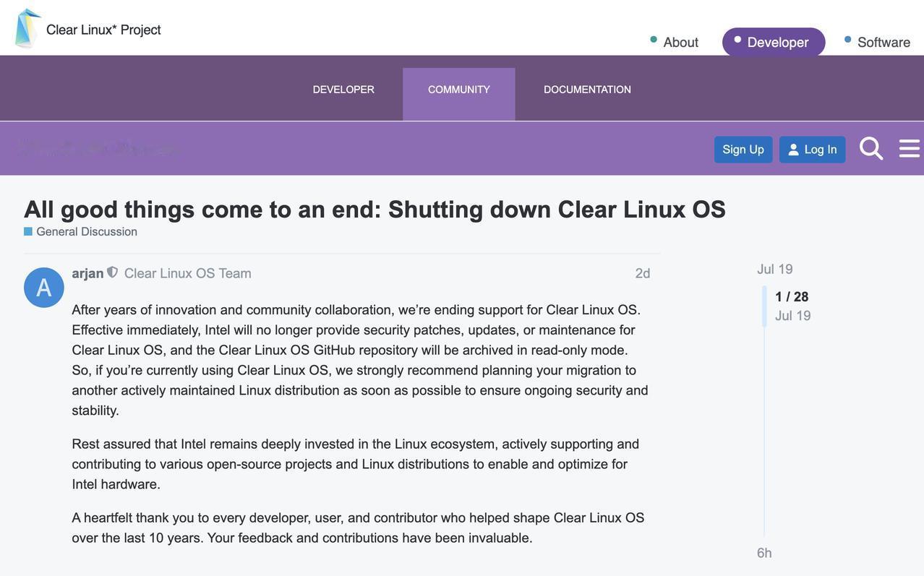Viewport: 924px width, 576px height.
Task: Jump to the Jul 19 timeline start date
Action: 775,270
